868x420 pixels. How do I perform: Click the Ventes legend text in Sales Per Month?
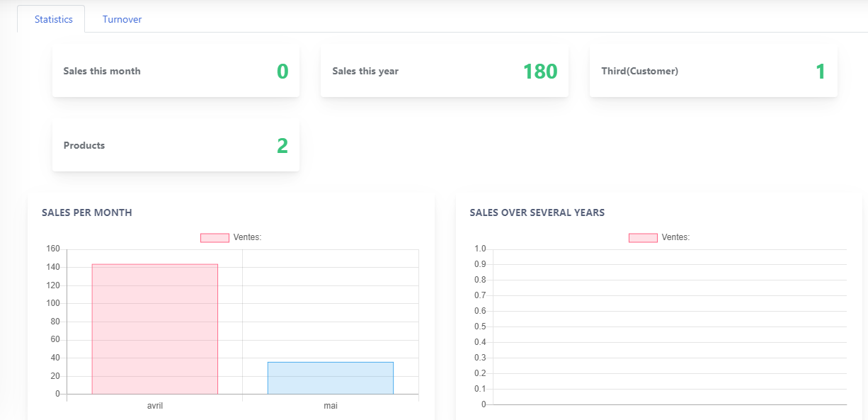247,237
